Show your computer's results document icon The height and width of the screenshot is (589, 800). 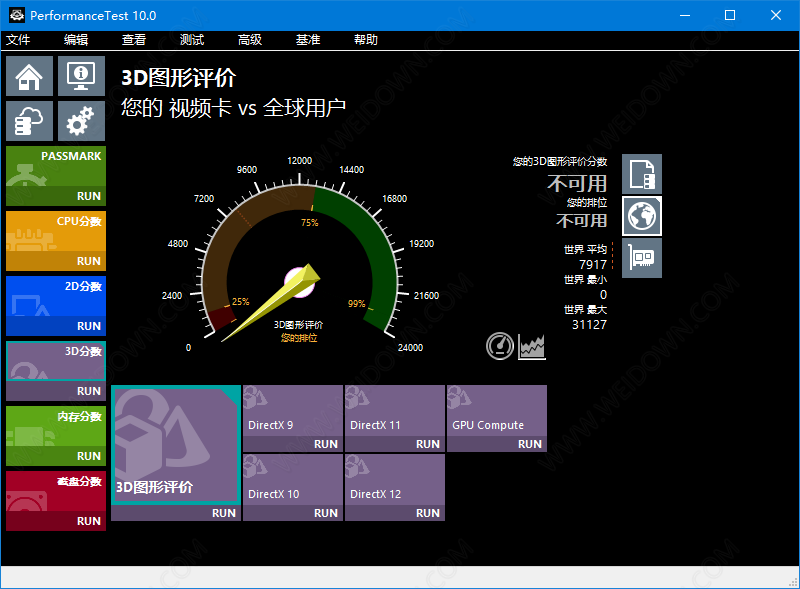(x=642, y=174)
